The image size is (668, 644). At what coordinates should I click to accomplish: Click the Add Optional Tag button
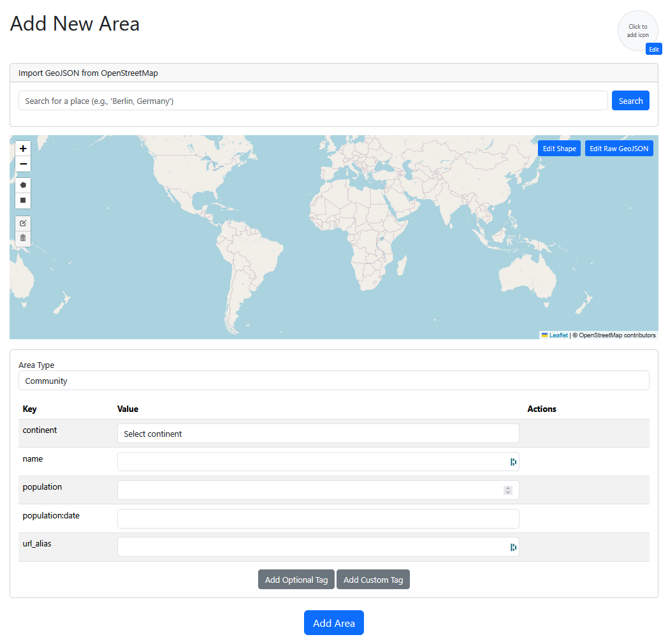pyautogui.click(x=296, y=580)
